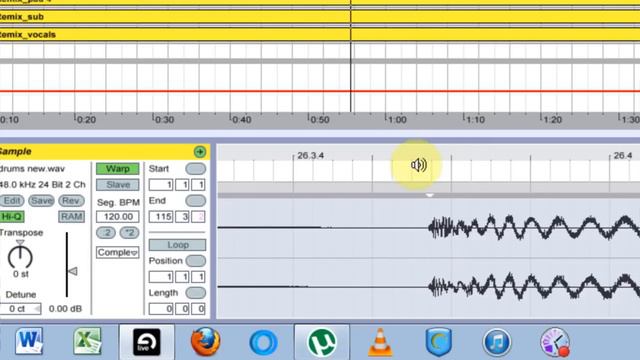The image size is (640, 360).
Task: Click the 0 st transpose value
Action: point(20,274)
